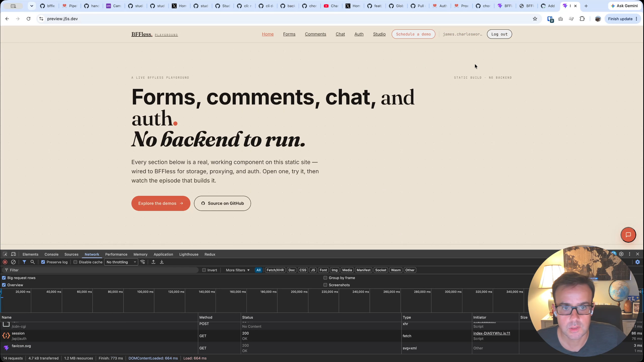The width and height of the screenshot is (644, 362).
Task: Enable the Disable cache checkbox
Action: click(x=75, y=262)
